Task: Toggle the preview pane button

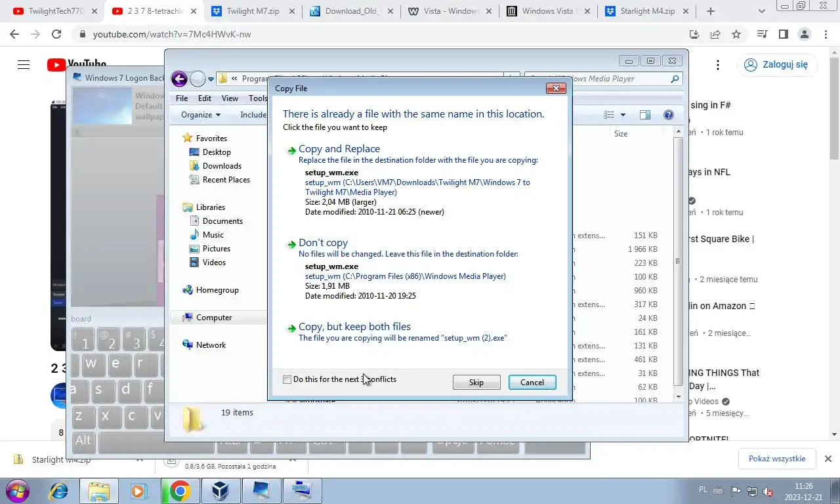Action: click(645, 115)
